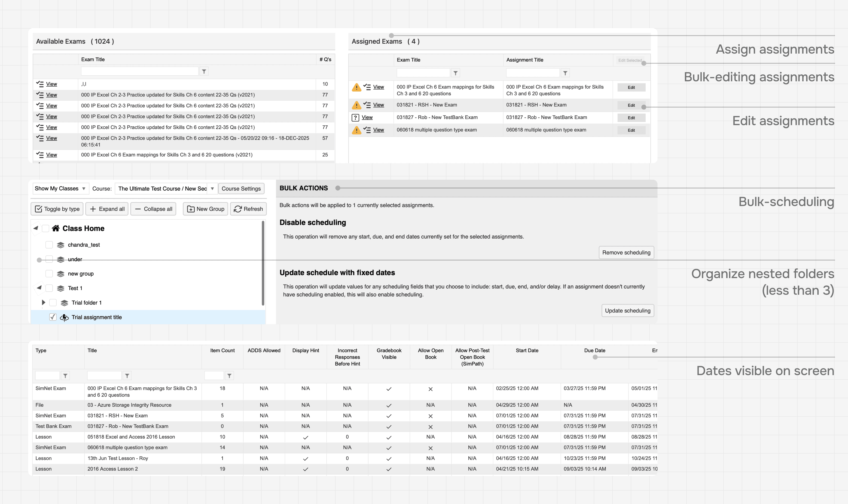Click the question mark icon for 031827 Rob exam
848x504 pixels.
[x=355, y=118]
